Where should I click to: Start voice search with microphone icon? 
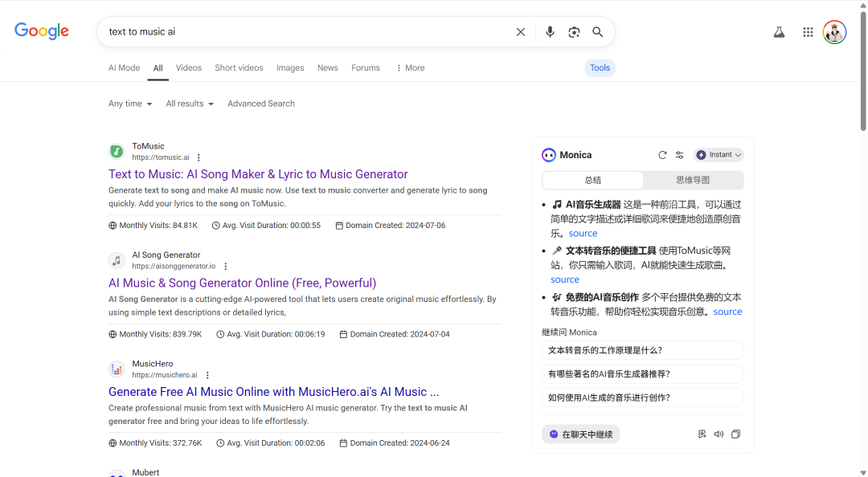550,32
